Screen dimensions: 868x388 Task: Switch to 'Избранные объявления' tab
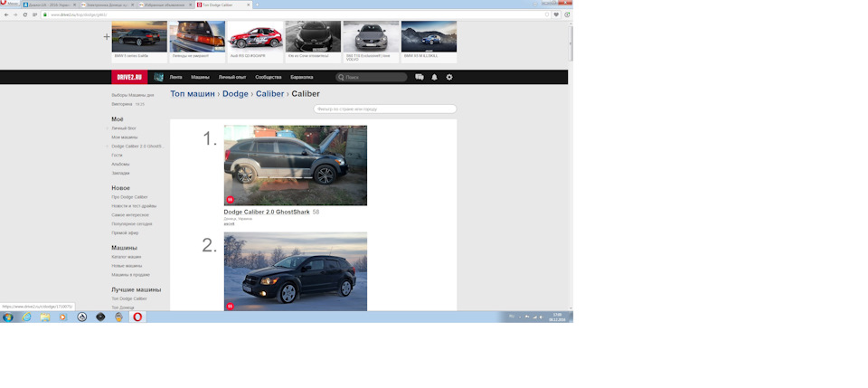(165, 5)
